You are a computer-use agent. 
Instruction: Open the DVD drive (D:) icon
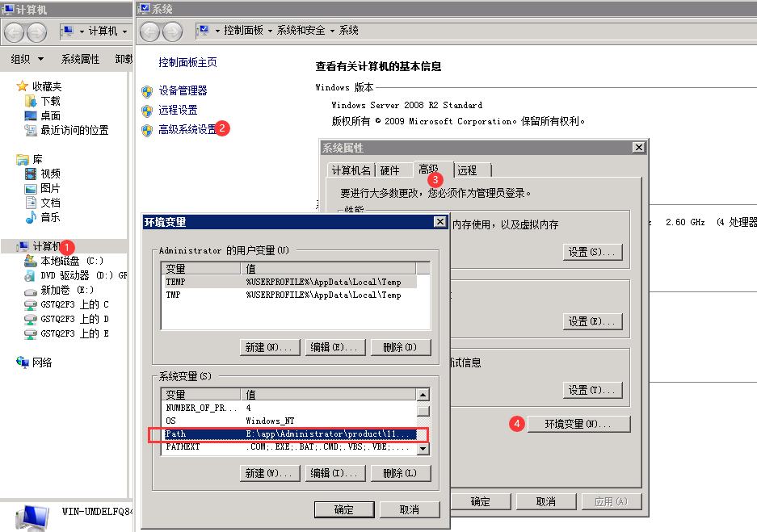click(x=30, y=275)
